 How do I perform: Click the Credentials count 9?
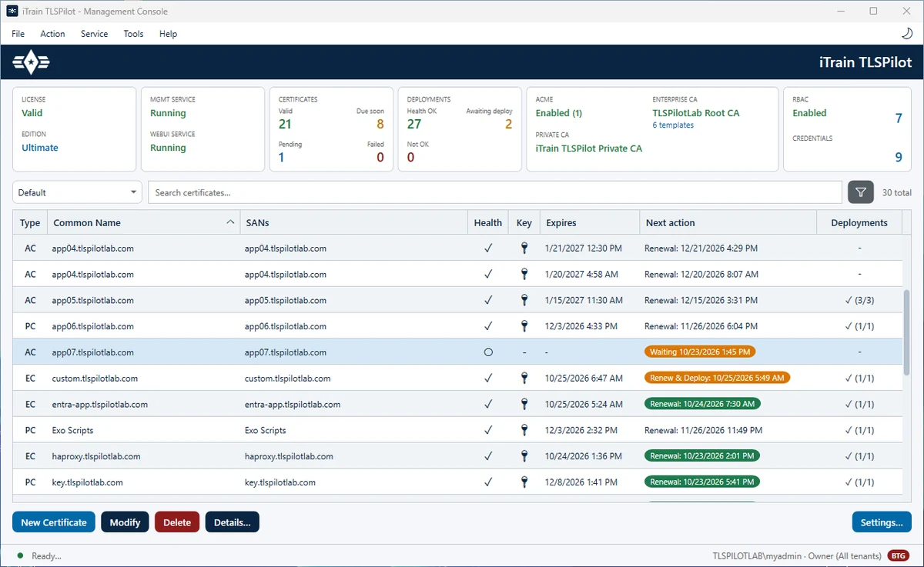point(898,158)
